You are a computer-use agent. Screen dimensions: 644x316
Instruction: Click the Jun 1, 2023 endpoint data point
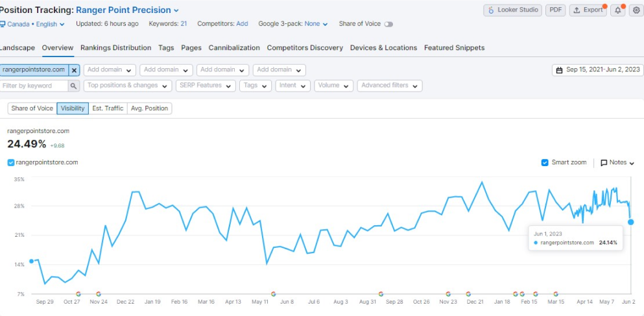tap(630, 222)
